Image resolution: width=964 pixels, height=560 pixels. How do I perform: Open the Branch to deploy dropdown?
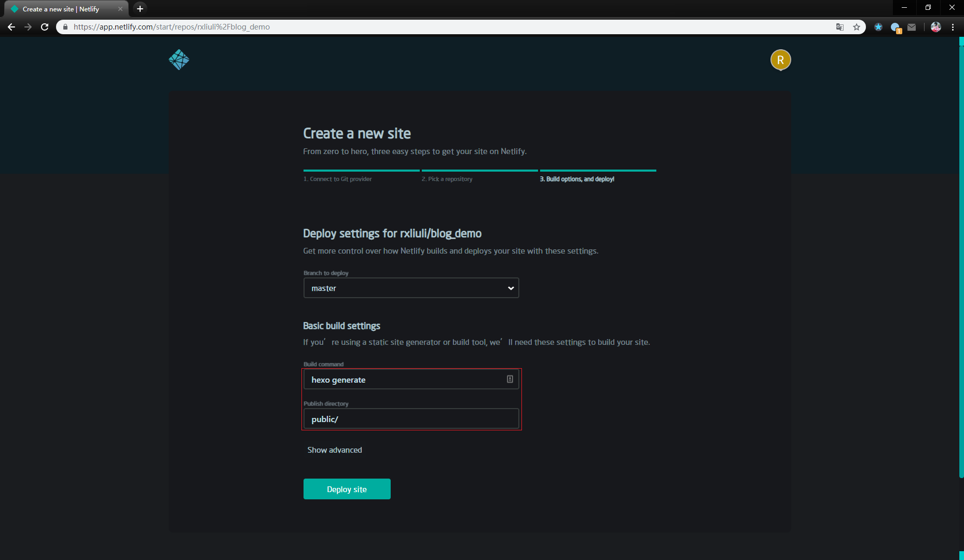point(411,288)
